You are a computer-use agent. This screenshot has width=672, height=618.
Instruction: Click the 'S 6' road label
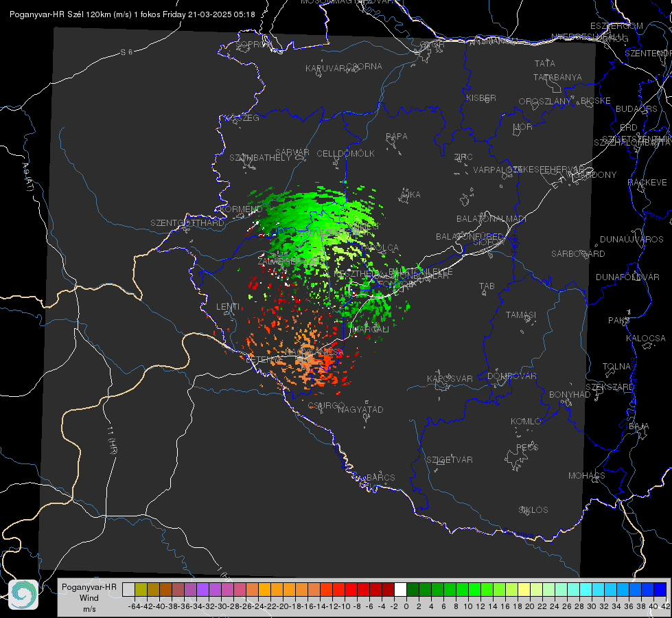pyautogui.click(x=126, y=52)
